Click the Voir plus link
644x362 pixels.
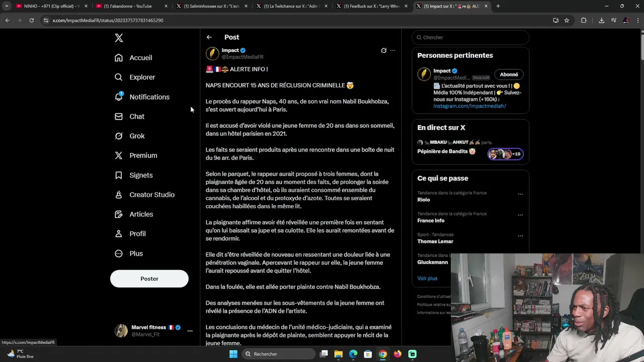pyautogui.click(x=427, y=278)
